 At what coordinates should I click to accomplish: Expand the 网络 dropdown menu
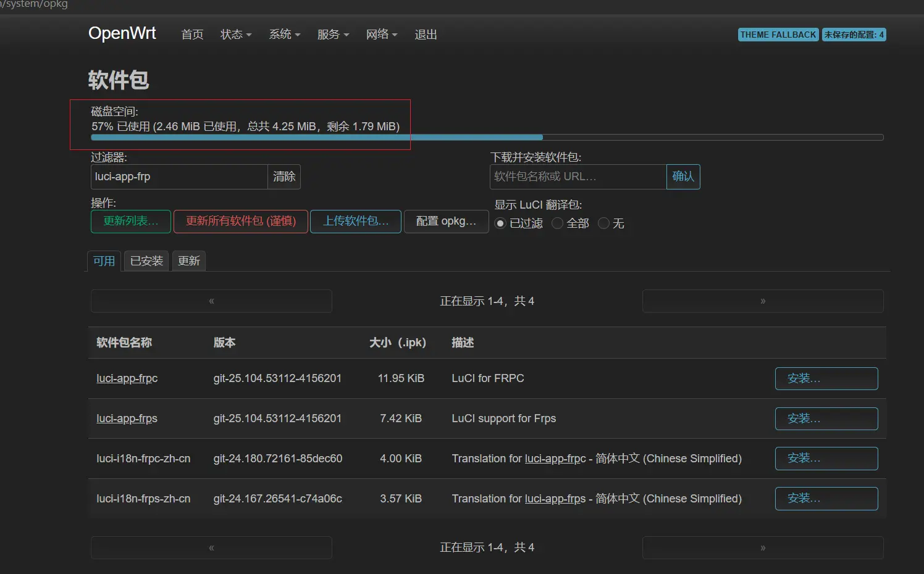tap(381, 35)
